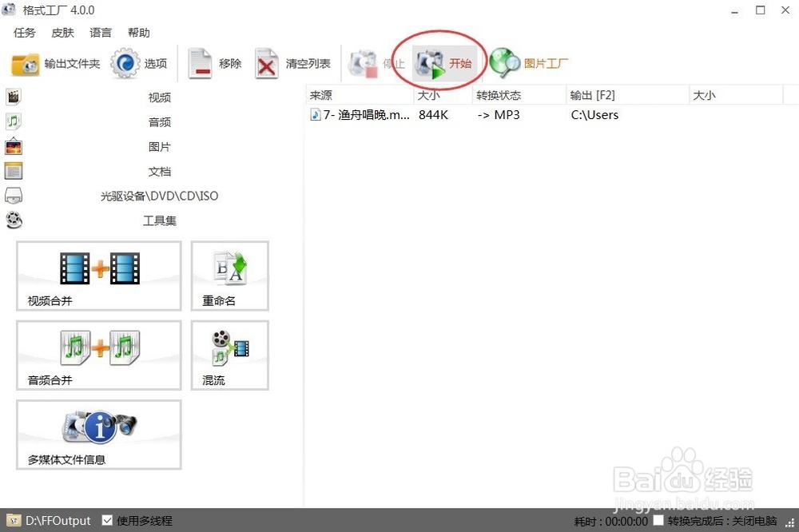Click the 停止 stop conversion icon

tap(379, 63)
